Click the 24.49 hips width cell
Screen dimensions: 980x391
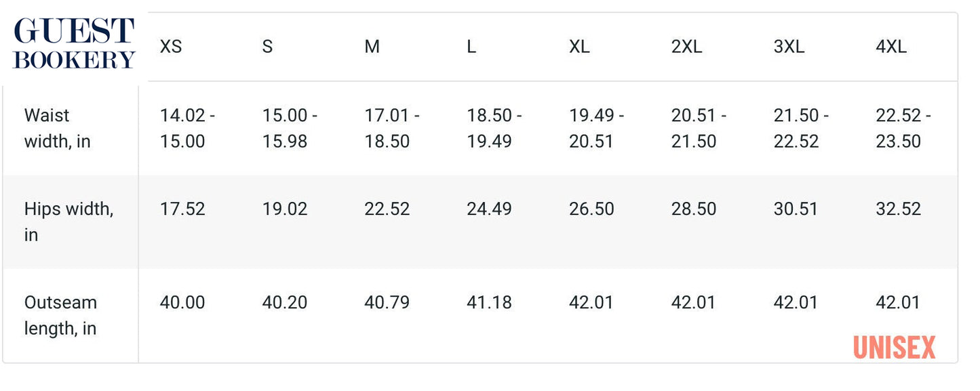click(489, 209)
